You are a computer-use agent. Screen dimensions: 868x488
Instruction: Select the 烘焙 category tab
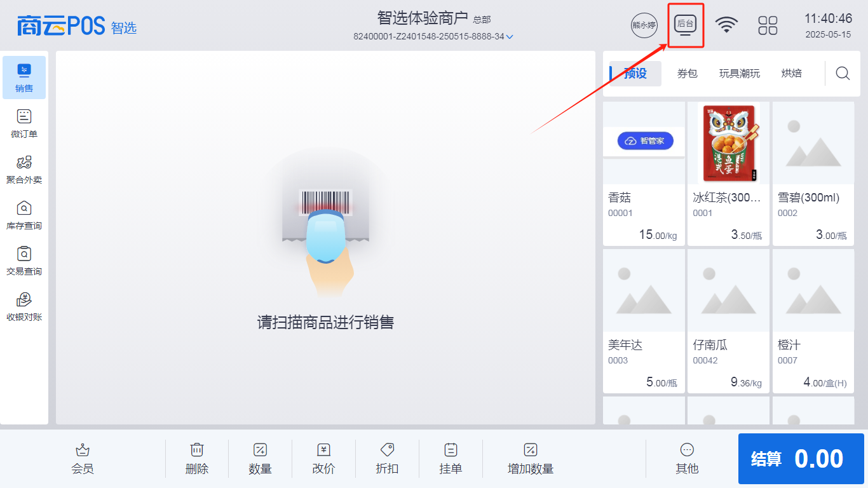[x=791, y=74]
